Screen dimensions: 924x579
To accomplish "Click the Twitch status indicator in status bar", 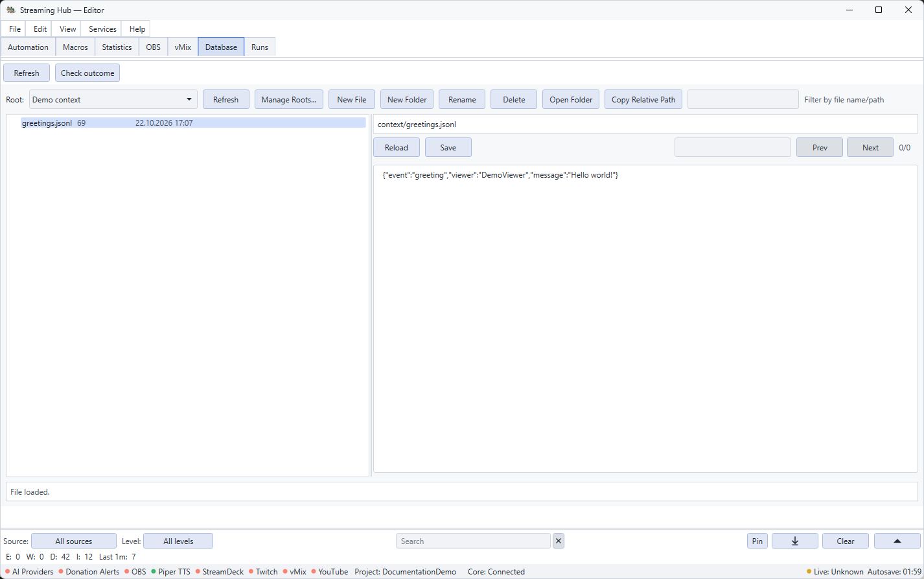I will pyautogui.click(x=263, y=571).
